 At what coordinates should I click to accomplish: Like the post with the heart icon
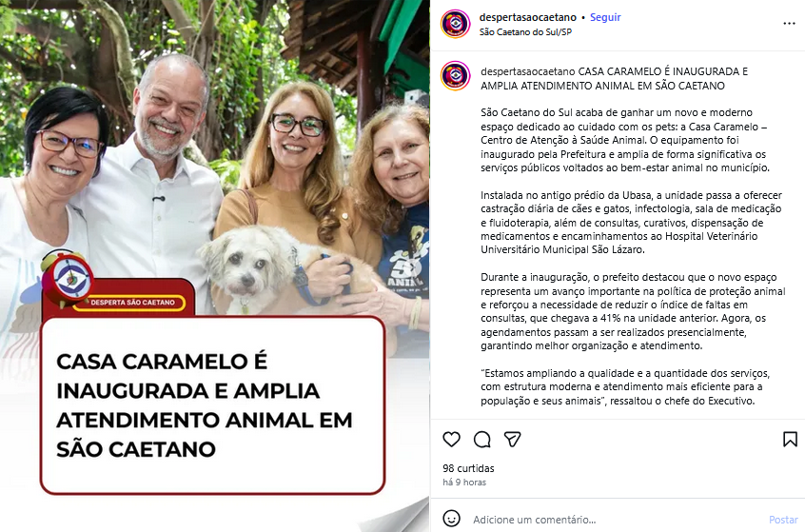(x=451, y=439)
